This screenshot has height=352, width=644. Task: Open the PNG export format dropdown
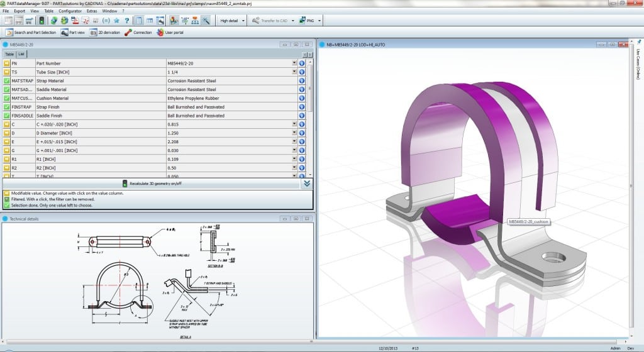(320, 21)
